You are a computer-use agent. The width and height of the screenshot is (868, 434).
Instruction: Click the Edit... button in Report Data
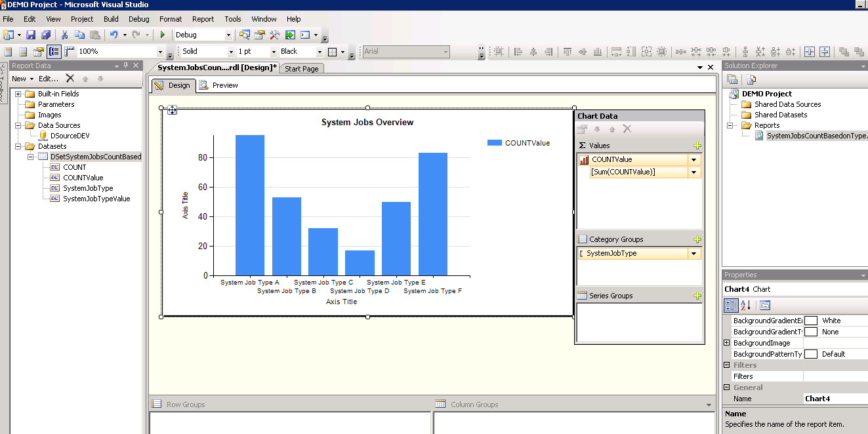pyautogui.click(x=49, y=79)
